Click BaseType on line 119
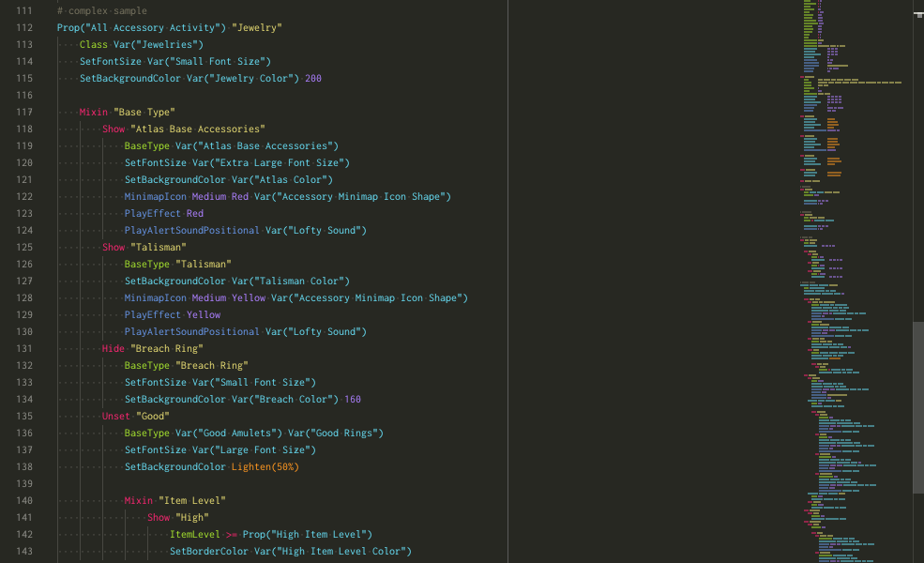The height and width of the screenshot is (563, 924). pyautogui.click(x=147, y=146)
